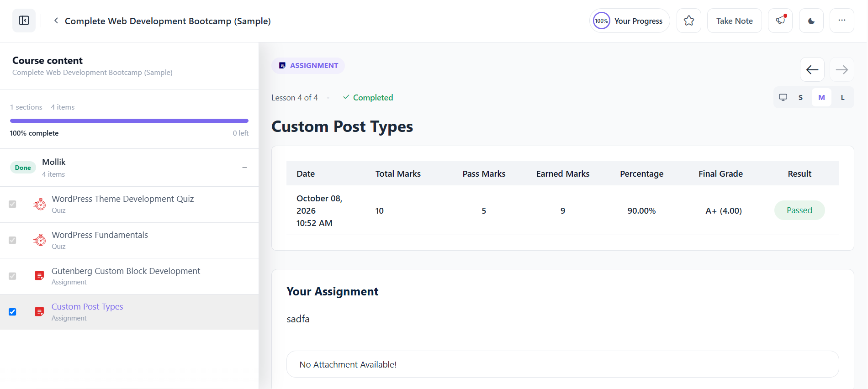
Task: Switch content width to L
Action: tap(842, 97)
